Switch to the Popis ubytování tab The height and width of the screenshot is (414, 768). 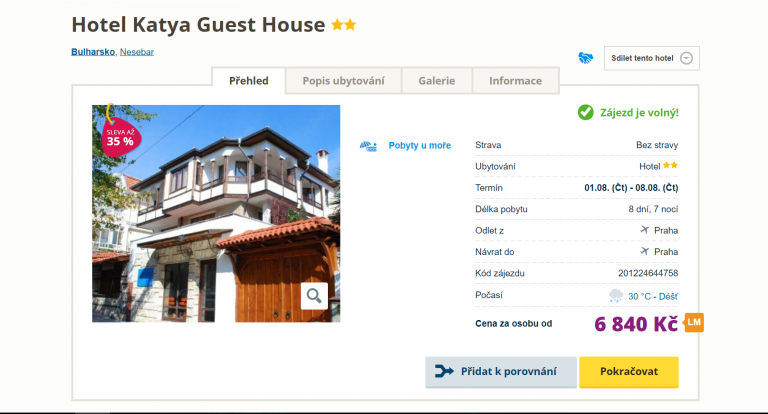(343, 81)
